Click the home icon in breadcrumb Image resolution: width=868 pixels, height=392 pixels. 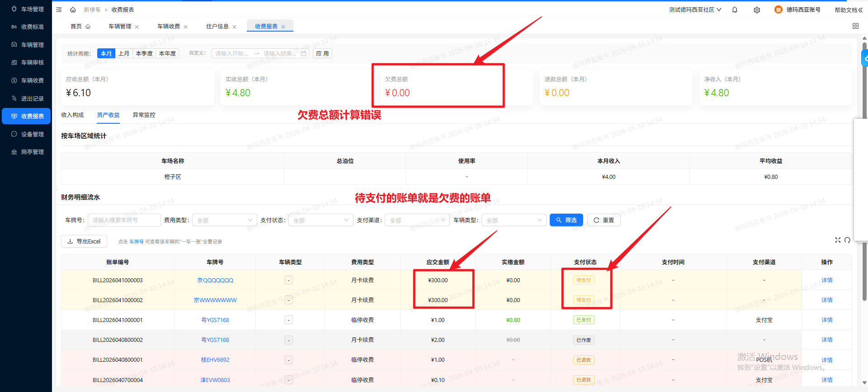[73, 9]
